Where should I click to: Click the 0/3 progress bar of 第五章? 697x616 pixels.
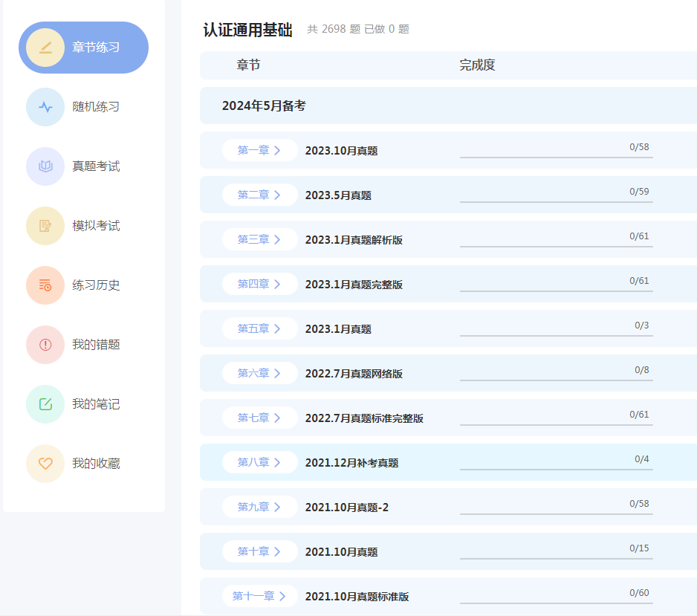point(556,336)
